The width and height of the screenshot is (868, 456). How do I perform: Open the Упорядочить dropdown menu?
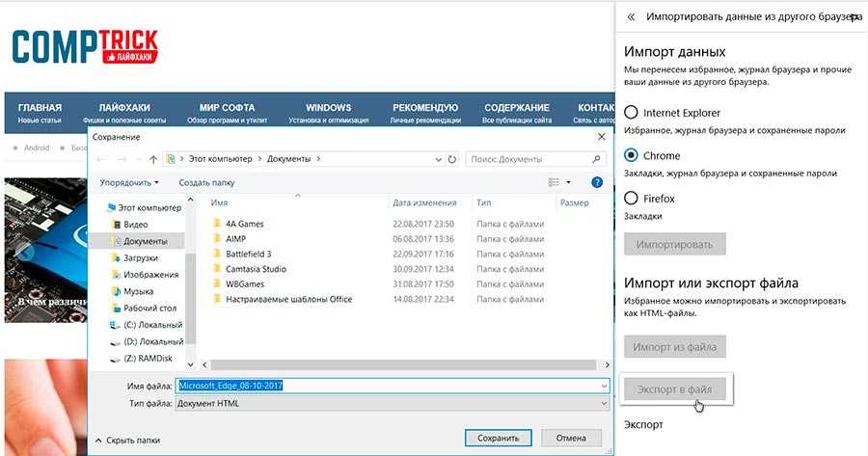click(129, 182)
